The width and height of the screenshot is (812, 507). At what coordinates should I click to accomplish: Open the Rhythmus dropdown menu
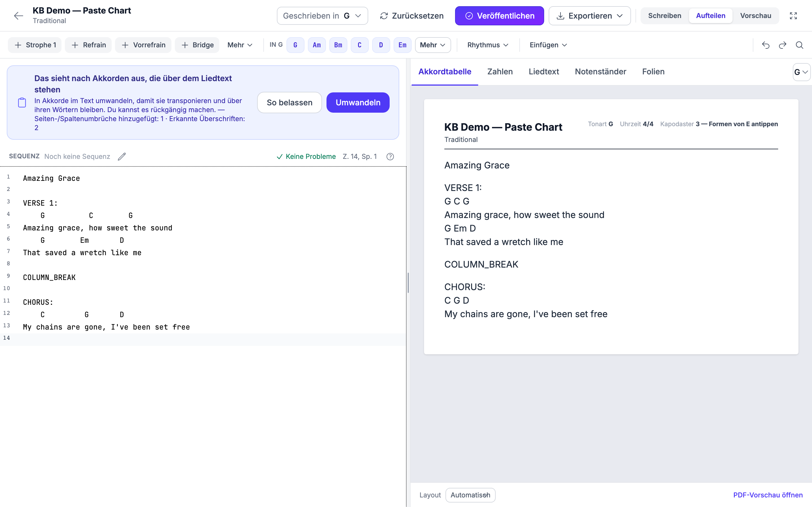[488, 45]
